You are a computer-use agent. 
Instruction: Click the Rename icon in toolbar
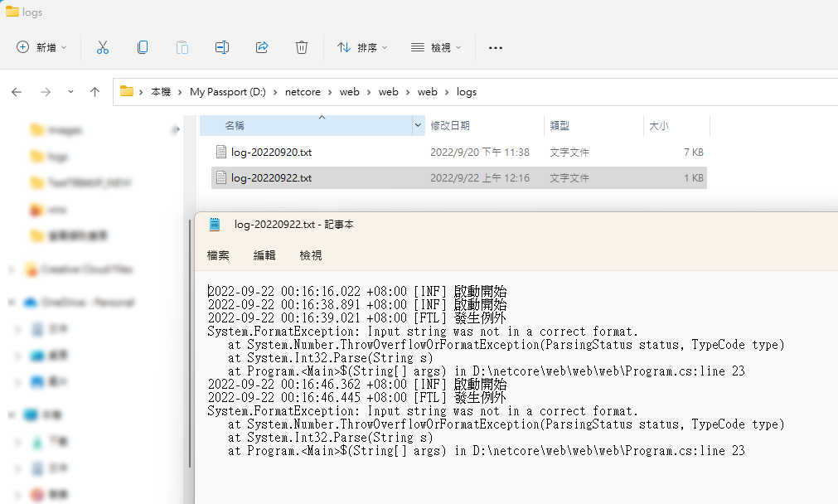(x=222, y=47)
